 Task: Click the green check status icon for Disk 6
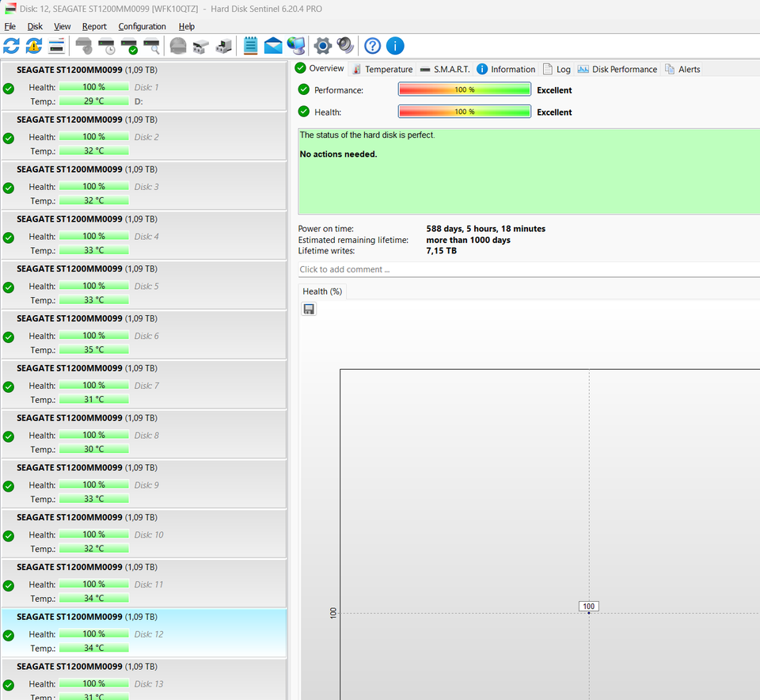(9, 337)
